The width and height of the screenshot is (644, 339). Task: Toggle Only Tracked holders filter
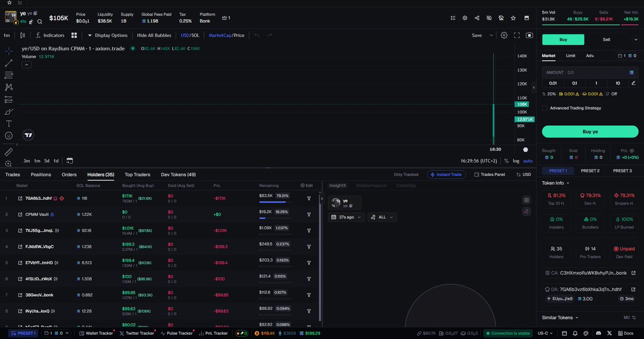coord(406,175)
